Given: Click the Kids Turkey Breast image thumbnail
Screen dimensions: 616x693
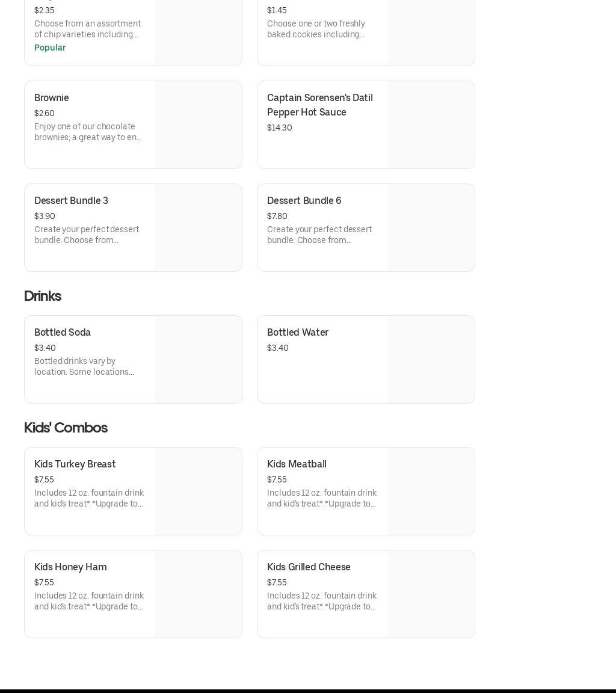Looking at the screenshot, I should tap(198, 491).
